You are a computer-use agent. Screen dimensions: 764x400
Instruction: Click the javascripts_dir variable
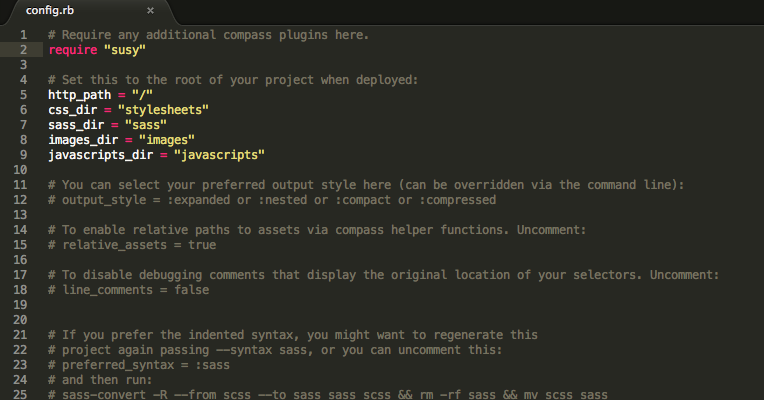click(x=100, y=155)
